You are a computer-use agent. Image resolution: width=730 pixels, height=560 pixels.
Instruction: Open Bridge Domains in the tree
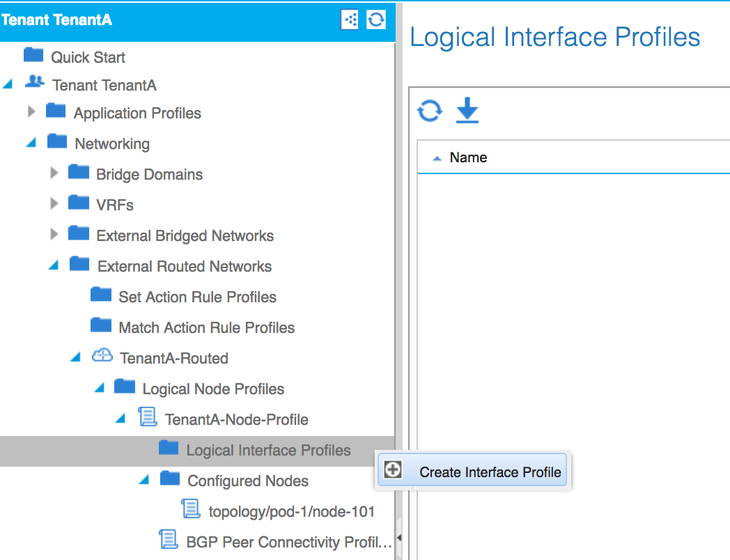150,175
